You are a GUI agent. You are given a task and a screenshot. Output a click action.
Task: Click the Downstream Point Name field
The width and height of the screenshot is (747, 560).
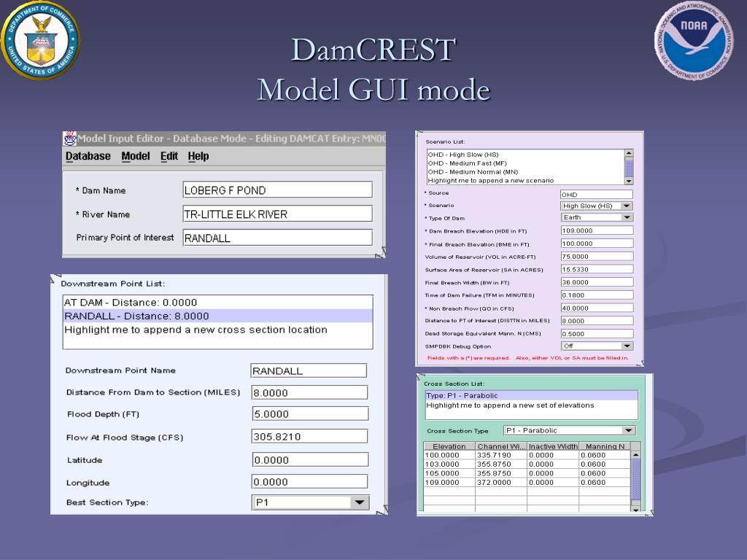click(x=309, y=370)
